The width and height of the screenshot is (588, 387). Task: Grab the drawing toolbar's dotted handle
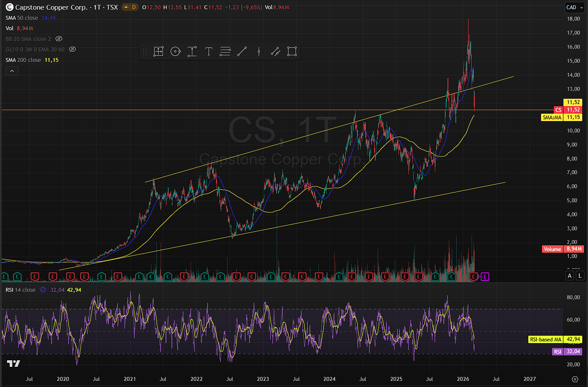pos(144,52)
